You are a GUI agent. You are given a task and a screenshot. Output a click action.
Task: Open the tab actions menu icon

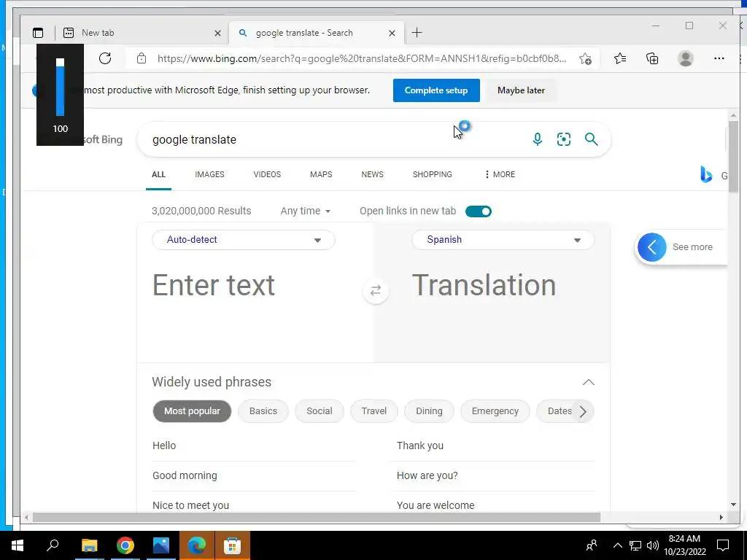click(x=38, y=33)
